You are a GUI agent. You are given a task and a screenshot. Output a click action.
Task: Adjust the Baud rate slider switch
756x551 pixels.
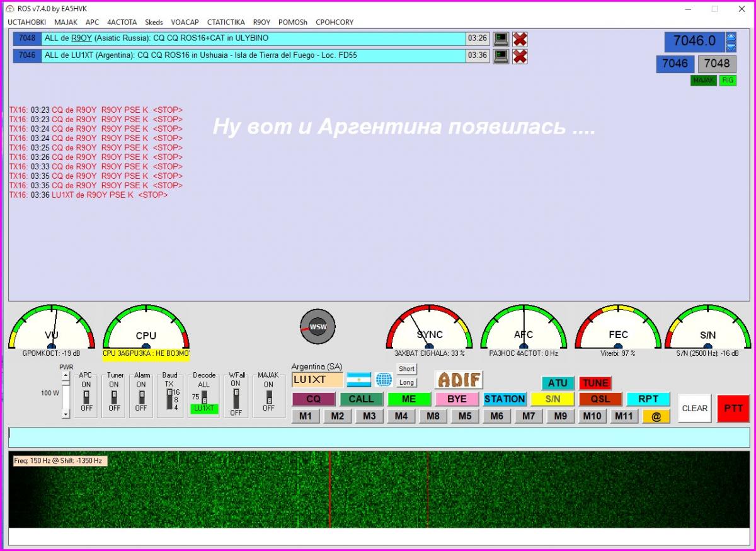tap(169, 399)
